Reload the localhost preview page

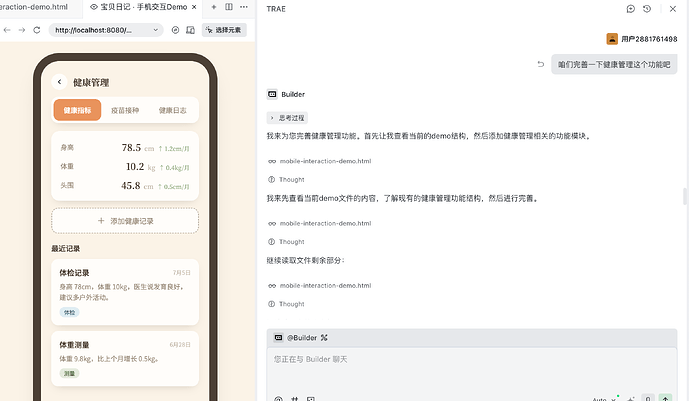point(37,30)
